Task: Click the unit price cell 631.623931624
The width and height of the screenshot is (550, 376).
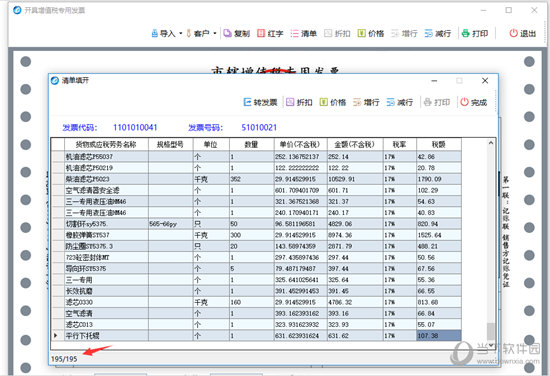Action: point(300,336)
